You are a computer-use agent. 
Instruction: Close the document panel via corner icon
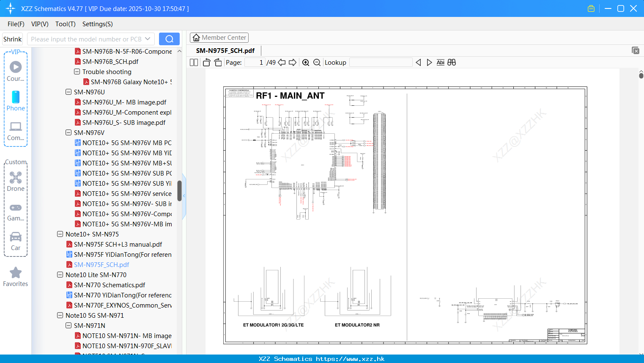click(635, 50)
